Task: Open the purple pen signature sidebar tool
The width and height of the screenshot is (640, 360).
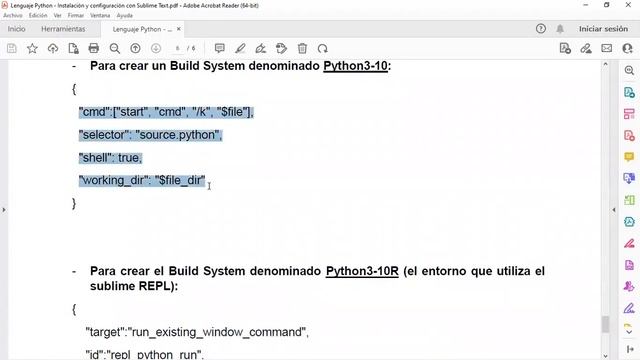Action: point(629,308)
